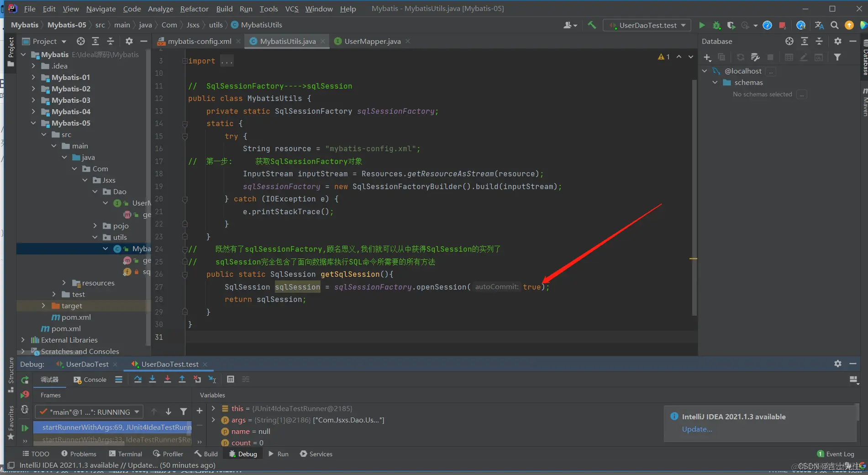Run UserDaoTest.test with green play button
Image resolution: width=868 pixels, height=475 pixels.
pyautogui.click(x=702, y=25)
